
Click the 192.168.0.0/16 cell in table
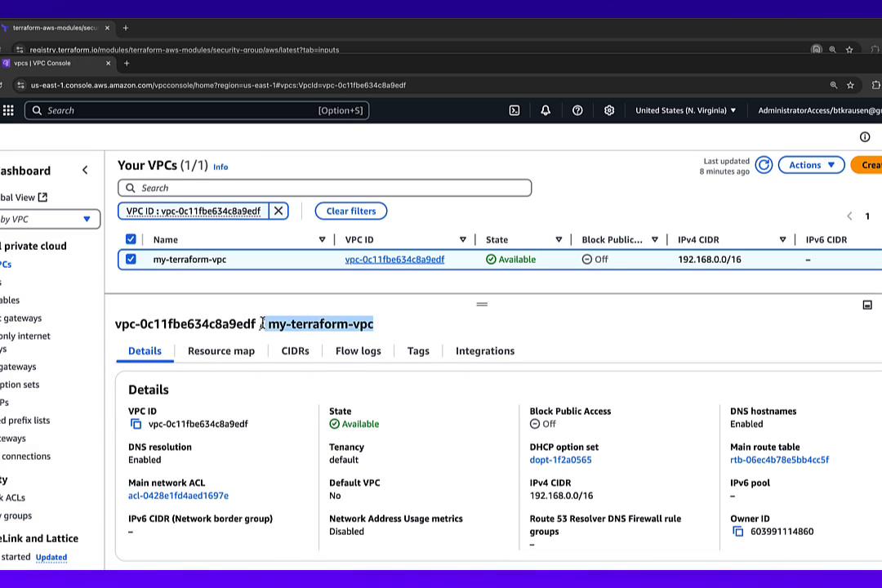point(710,260)
